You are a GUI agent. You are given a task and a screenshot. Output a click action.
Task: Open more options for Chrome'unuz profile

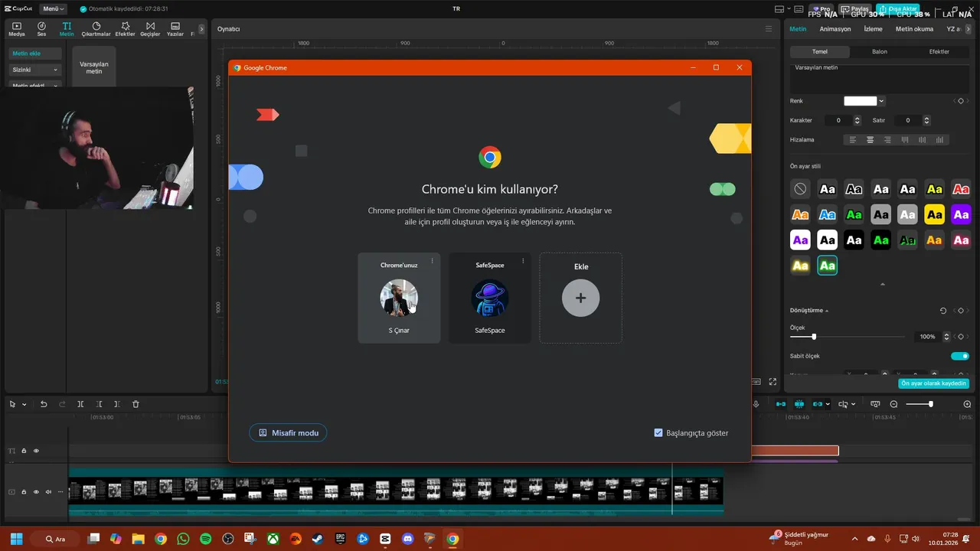(x=432, y=261)
